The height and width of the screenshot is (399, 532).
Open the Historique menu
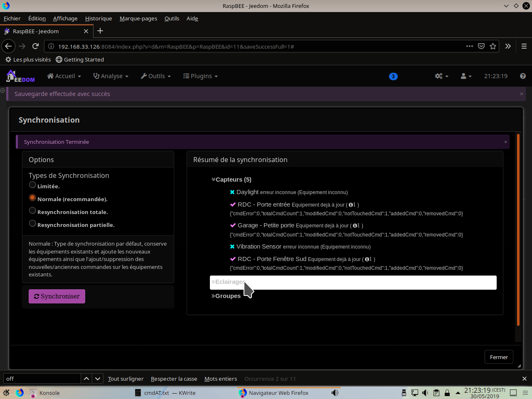[x=99, y=18]
